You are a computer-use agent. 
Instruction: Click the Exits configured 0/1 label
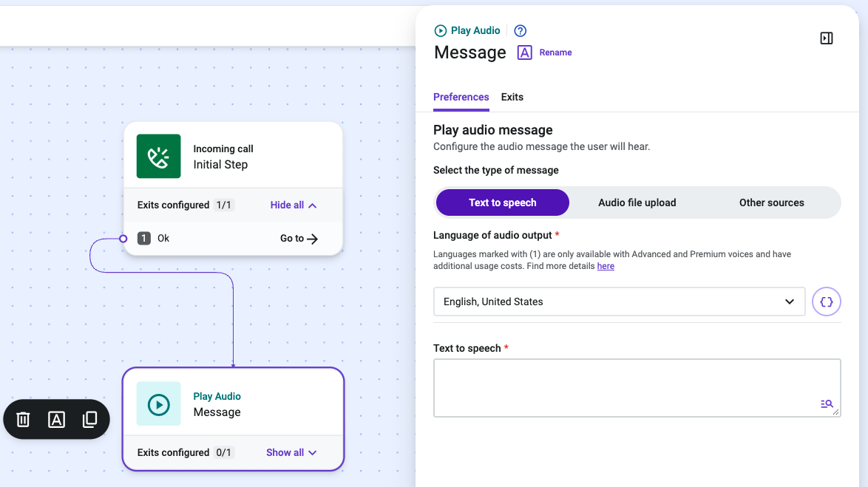[186, 453]
